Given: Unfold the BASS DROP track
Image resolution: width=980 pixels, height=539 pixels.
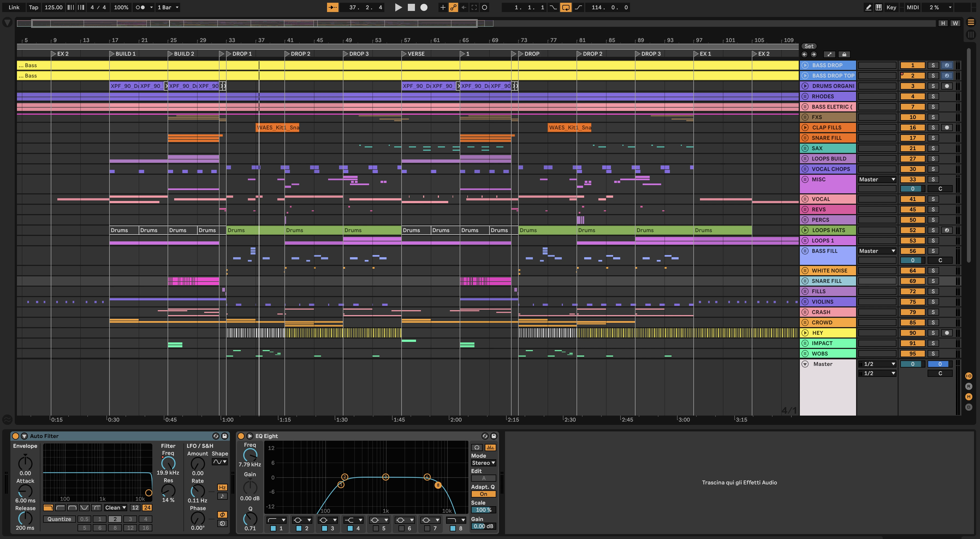Looking at the screenshot, I should 805,65.
